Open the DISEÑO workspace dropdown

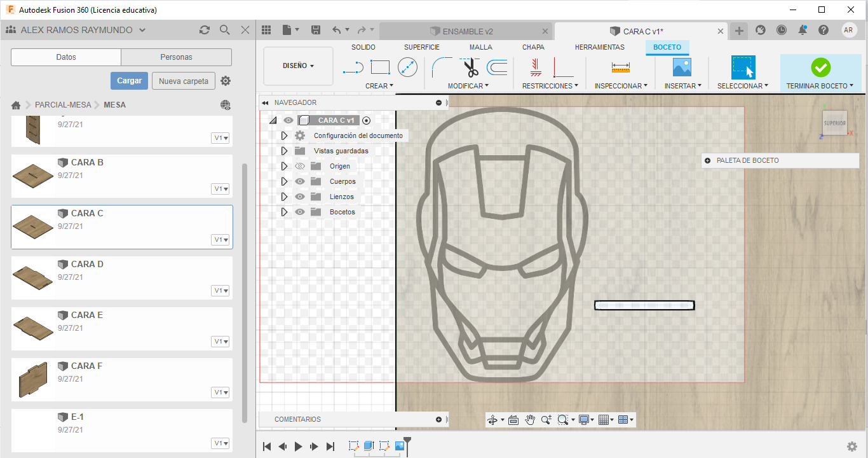pyautogui.click(x=298, y=66)
